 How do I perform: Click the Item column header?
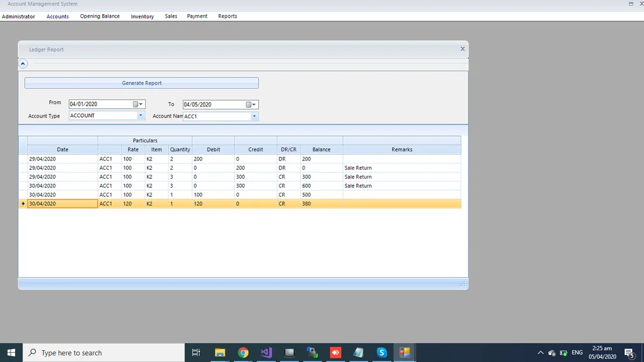point(156,149)
